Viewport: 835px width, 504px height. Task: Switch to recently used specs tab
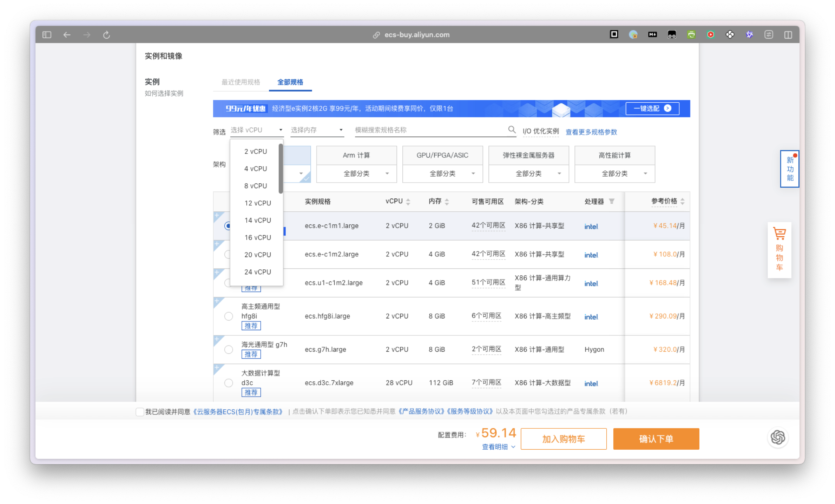[x=241, y=82]
